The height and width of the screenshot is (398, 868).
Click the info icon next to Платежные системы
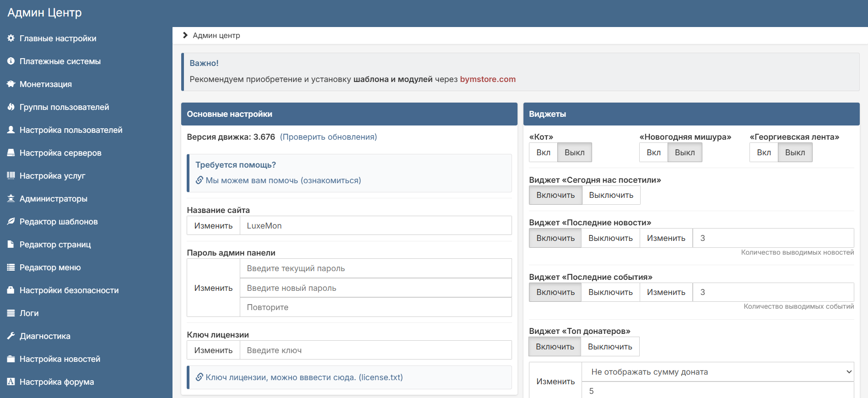click(x=11, y=61)
